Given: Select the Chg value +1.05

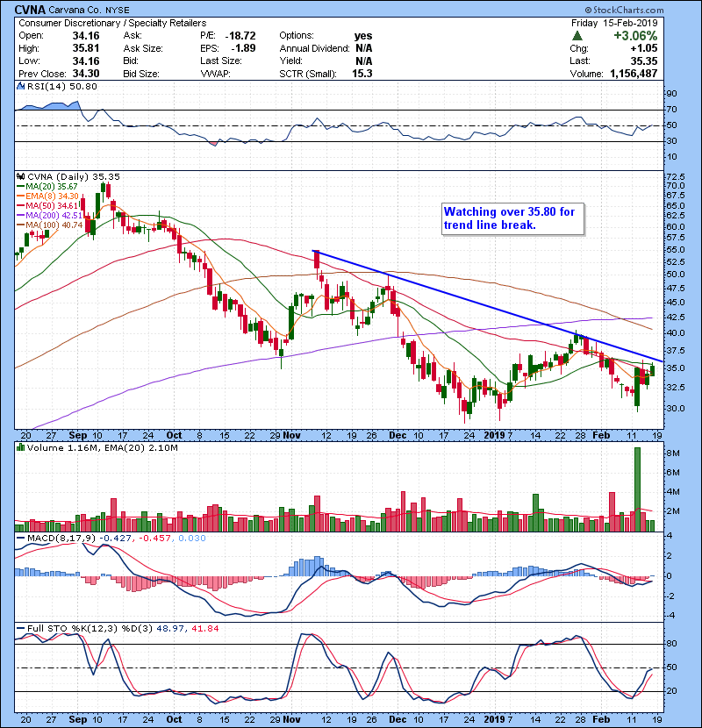Looking at the screenshot, I should coord(644,48).
